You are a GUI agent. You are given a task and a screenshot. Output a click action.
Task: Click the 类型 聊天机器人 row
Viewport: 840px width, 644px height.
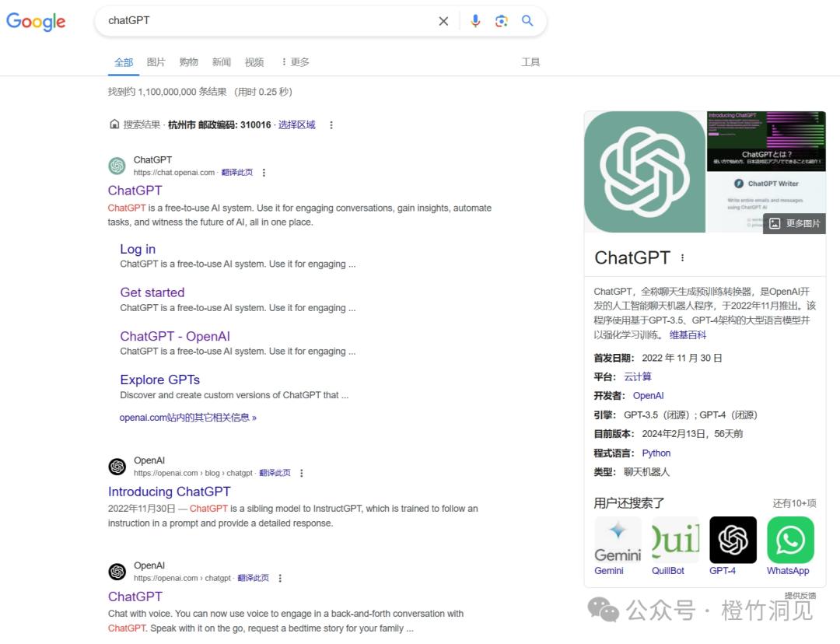point(632,472)
